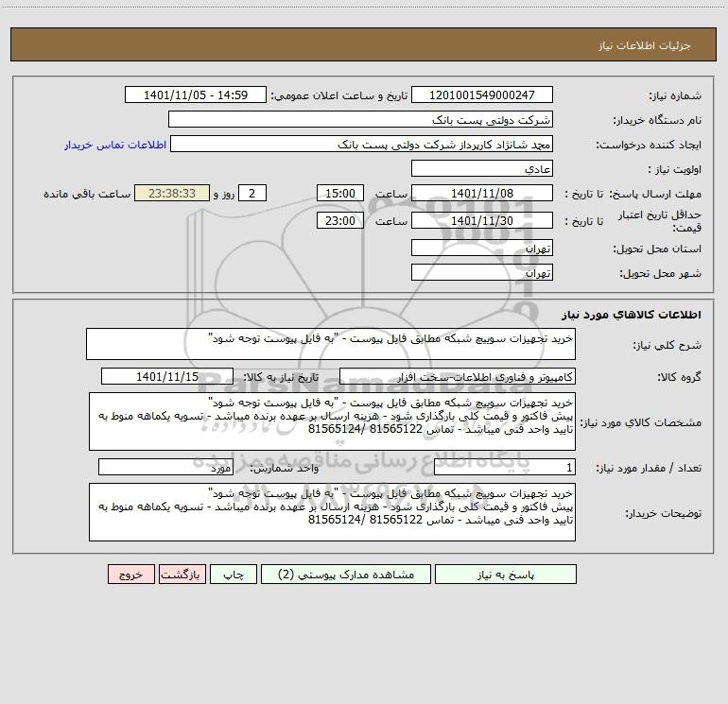This screenshot has width=728, height=704.
Task: Click the توضیحات خریدار text area
Action: pyautogui.click(x=332, y=512)
